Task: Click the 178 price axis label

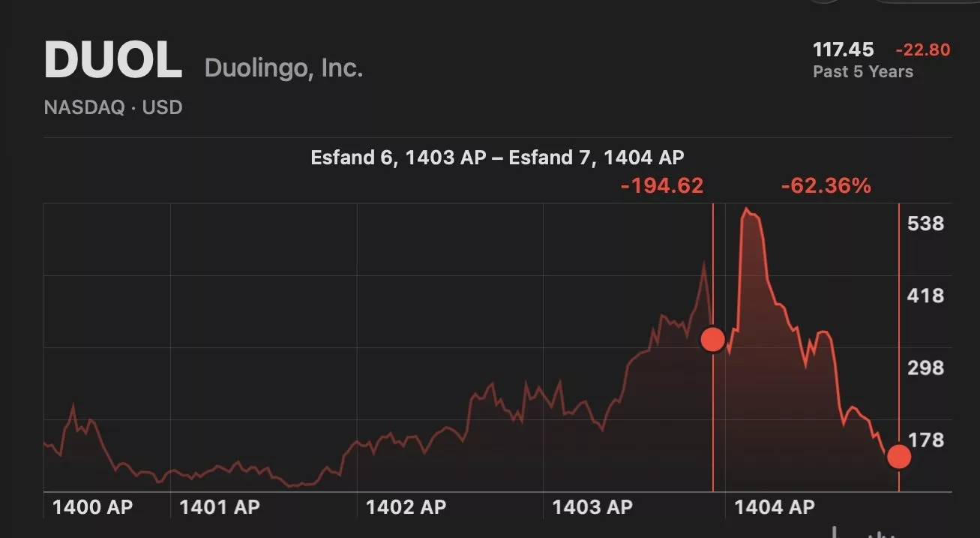Action: [925, 440]
